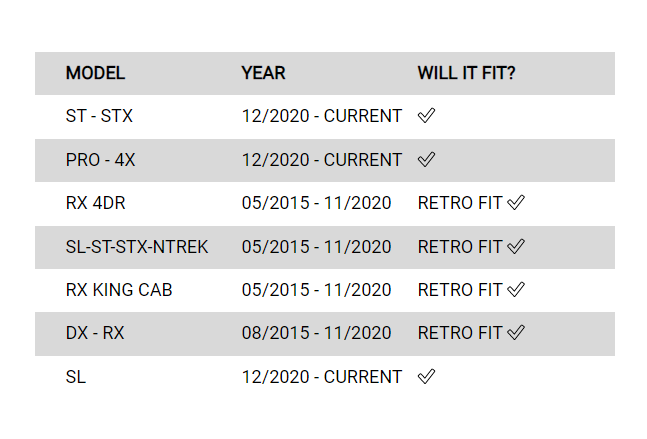The image size is (647, 439).
Task: Click the checkmark in SL-ST-STX-NTREK row
Action: (516, 247)
